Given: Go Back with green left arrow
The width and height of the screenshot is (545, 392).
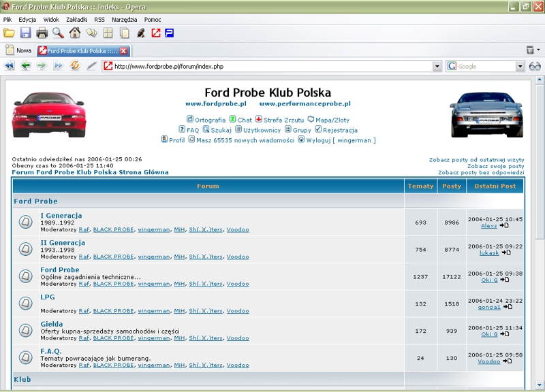Looking at the screenshot, I should (25, 65).
